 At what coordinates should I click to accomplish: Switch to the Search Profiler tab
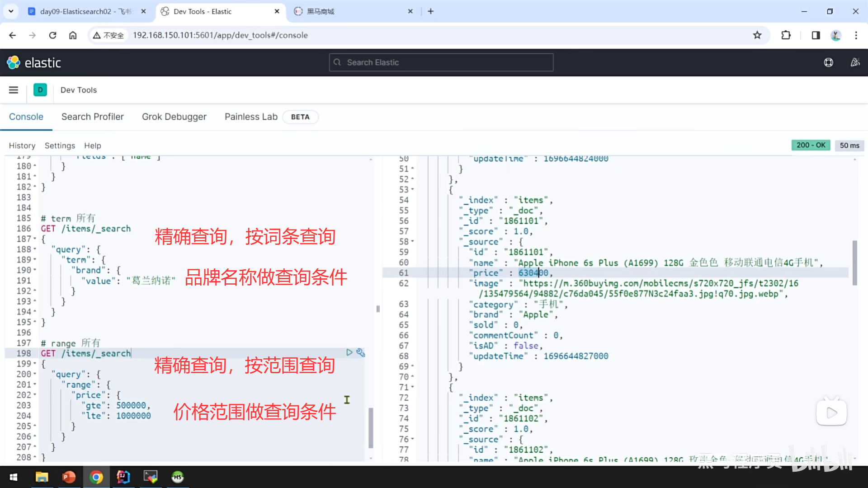coord(92,117)
